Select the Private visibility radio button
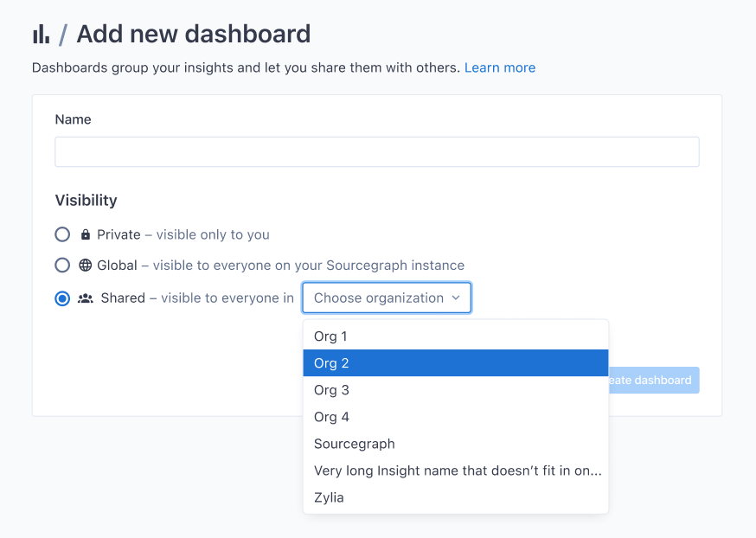Screen dimensions: 756x538 [62, 234]
